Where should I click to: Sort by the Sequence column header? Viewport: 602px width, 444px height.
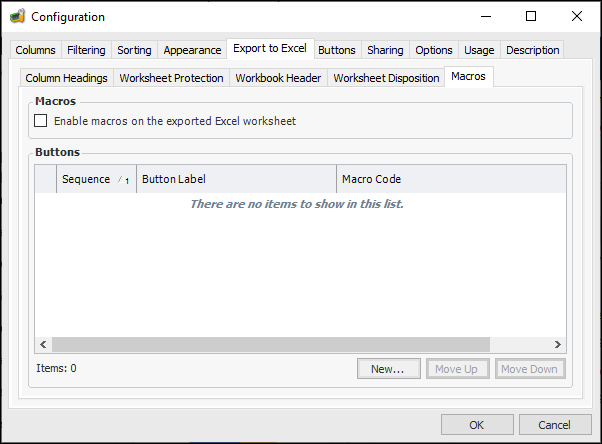click(96, 179)
